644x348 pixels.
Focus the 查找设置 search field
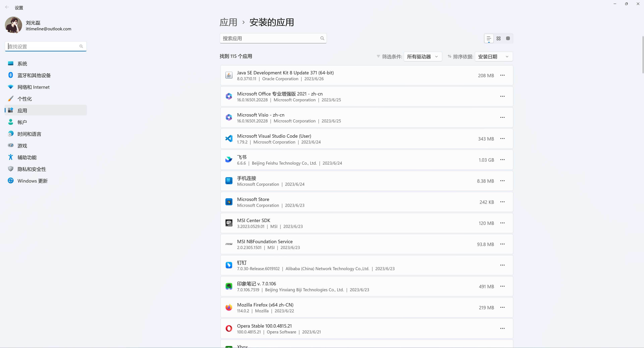pyautogui.click(x=46, y=46)
